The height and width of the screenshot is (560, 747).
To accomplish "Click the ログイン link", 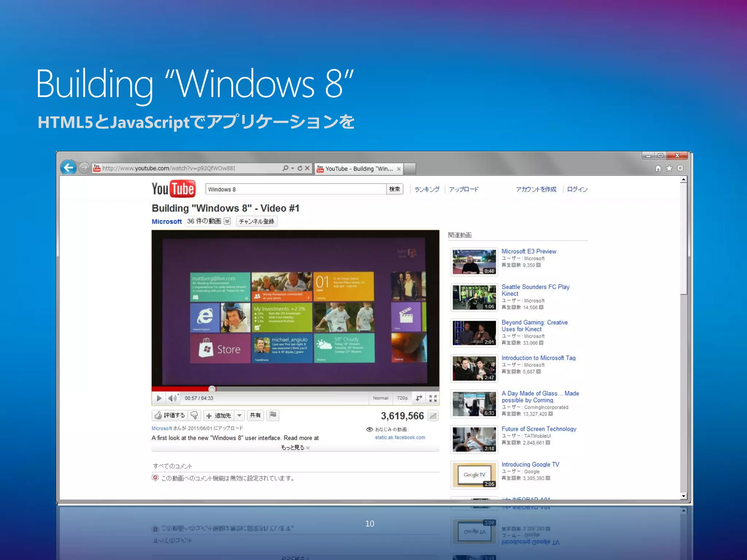I will pyautogui.click(x=577, y=189).
